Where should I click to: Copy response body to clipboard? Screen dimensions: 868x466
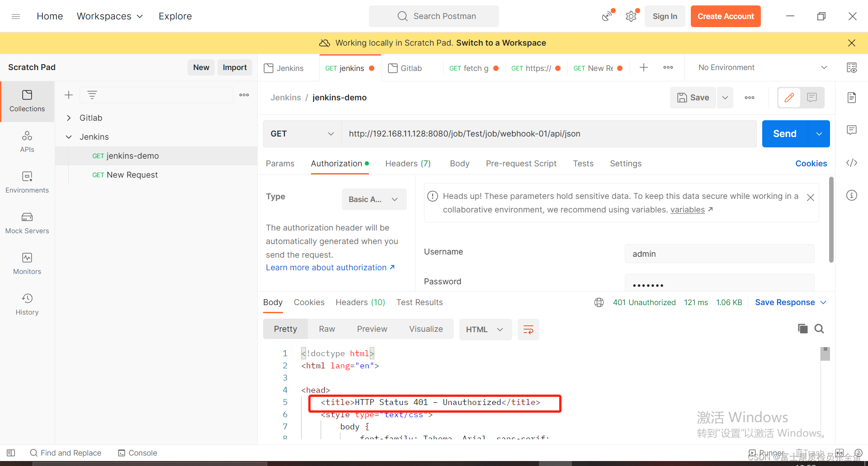click(802, 329)
